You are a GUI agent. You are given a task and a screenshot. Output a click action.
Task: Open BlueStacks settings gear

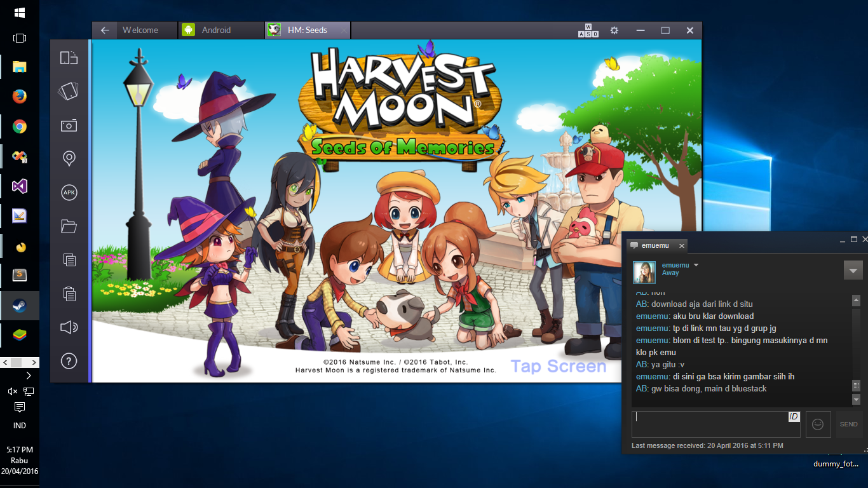tap(614, 30)
